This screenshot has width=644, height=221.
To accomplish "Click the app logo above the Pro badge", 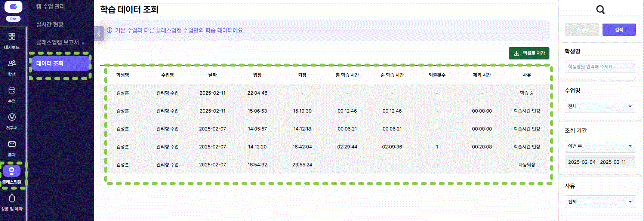I will click(x=13, y=7).
